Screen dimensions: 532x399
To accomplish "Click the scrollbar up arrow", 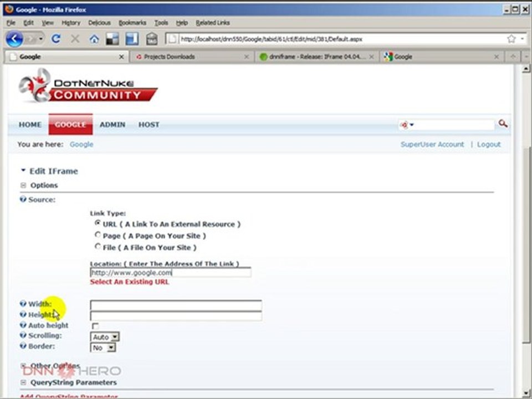I will (x=526, y=69).
